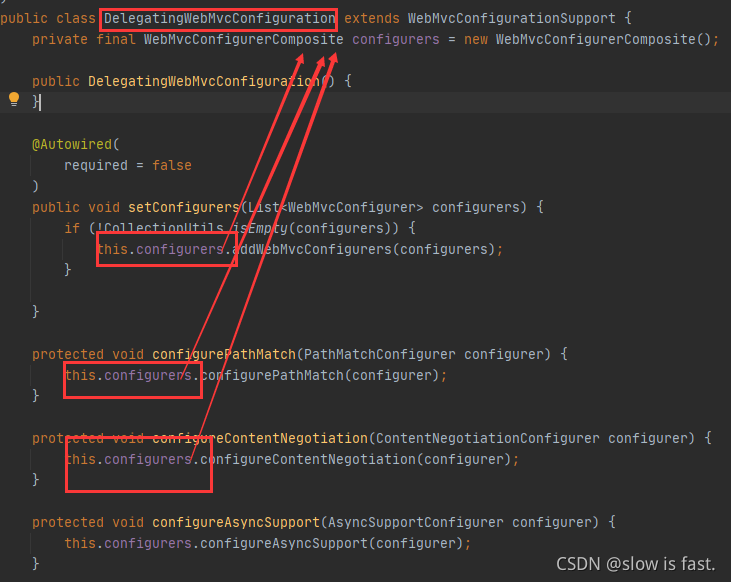731x582 pixels.
Task: Click configureAsyncSupport method declaration name
Action: [x=236, y=522]
